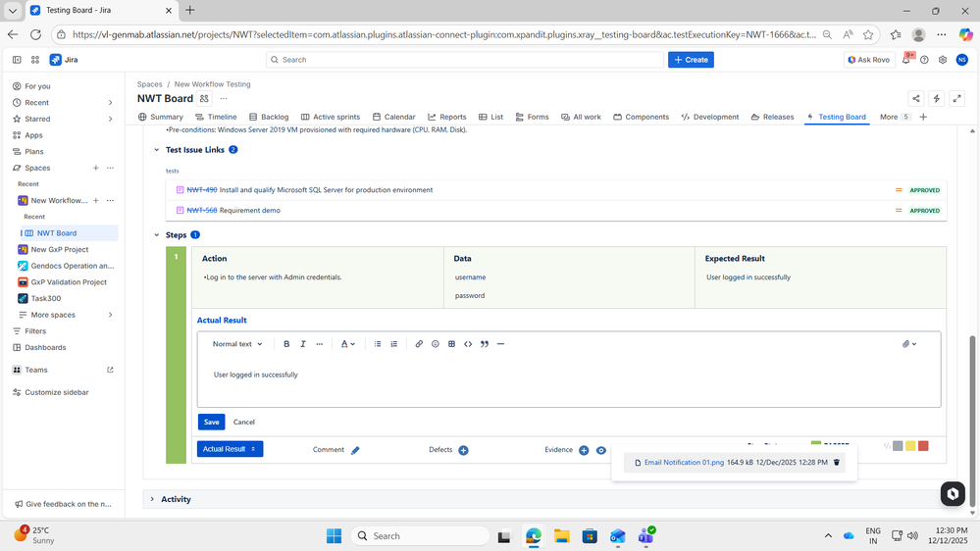Open automation lightning bolt menu

pyautogui.click(x=936, y=99)
